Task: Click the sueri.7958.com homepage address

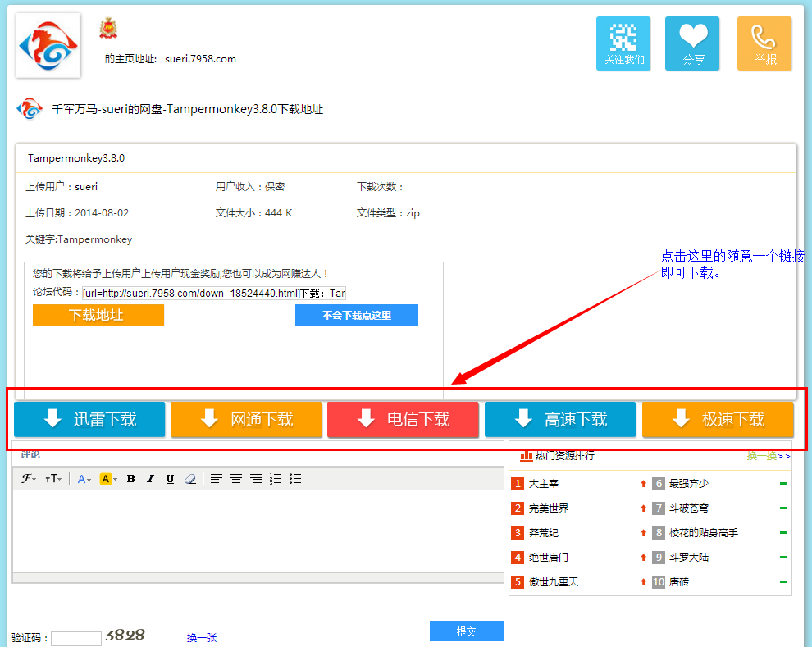Action: [x=200, y=59]
